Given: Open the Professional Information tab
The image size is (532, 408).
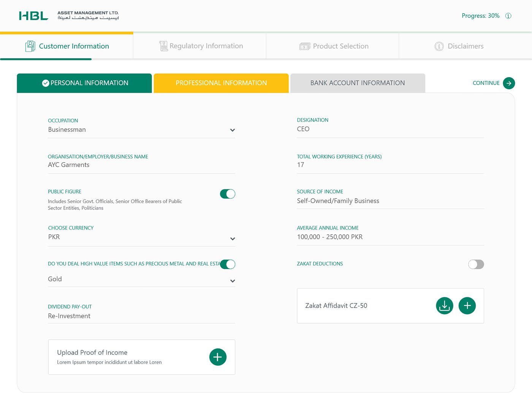Looking at the screenshot, I should click(x=221, y=83).
